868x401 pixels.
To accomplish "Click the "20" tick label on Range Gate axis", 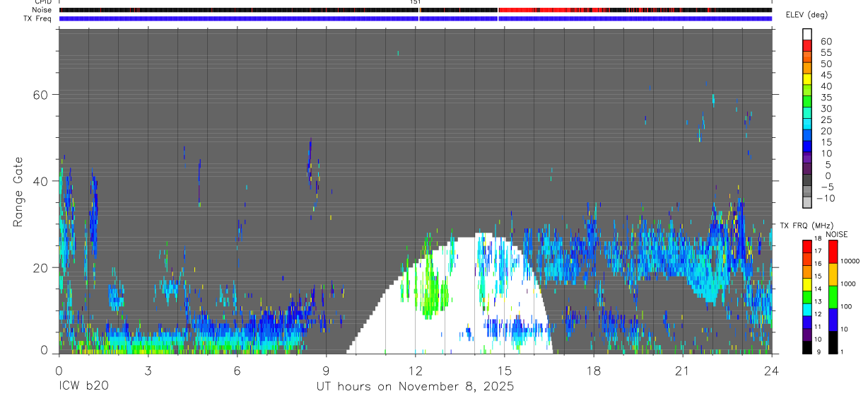I will (40, 267).
